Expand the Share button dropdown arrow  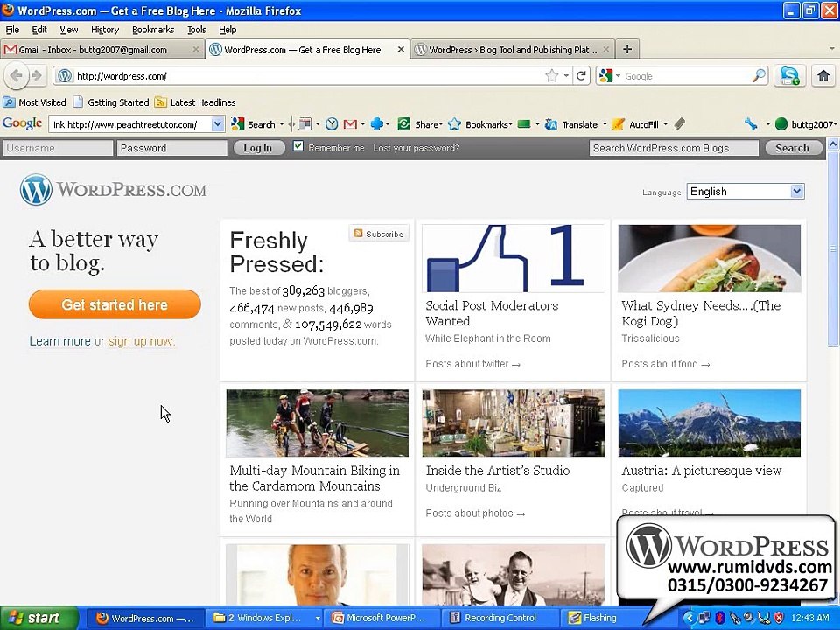[441, 124]
